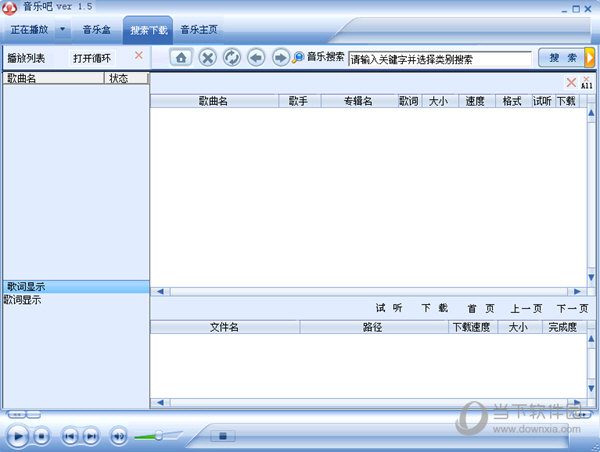The image size is (600, 452).
Task: Click the results horizontal scrollbar right arrow
Action: [x=577, y=292]
